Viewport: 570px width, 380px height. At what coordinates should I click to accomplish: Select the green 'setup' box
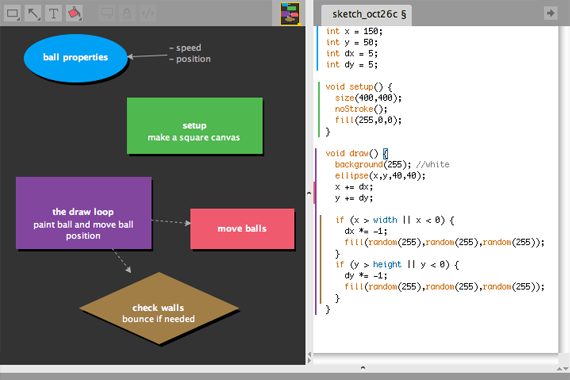pyautogui.click(x=194, y=125)
